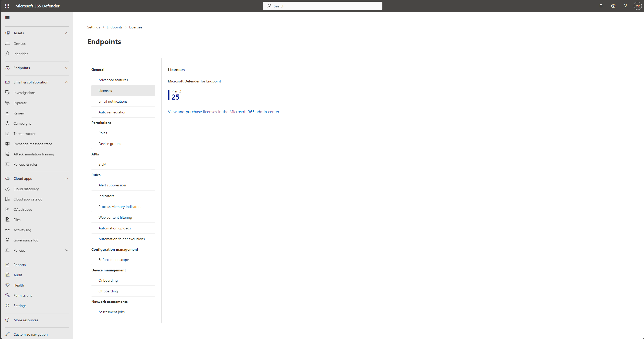Select the Onboarding settings item
644x339 pixels.
[x=108, y=280]
